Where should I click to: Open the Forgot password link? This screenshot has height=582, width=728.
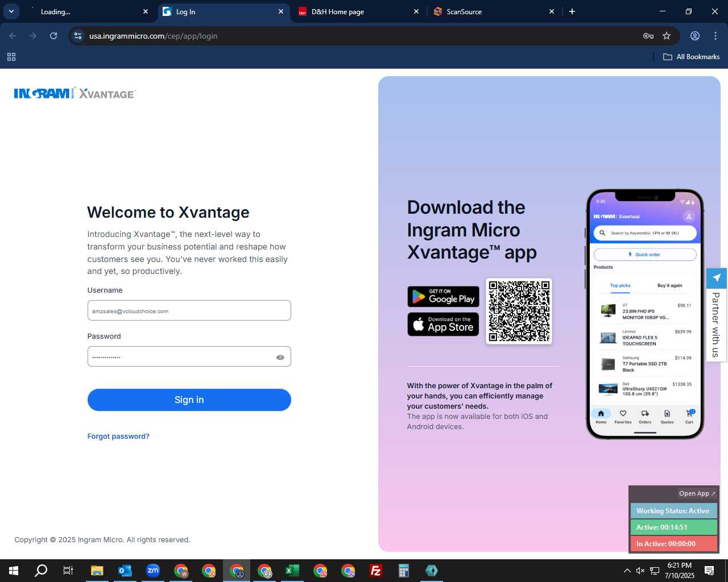[x=118, y=436]
